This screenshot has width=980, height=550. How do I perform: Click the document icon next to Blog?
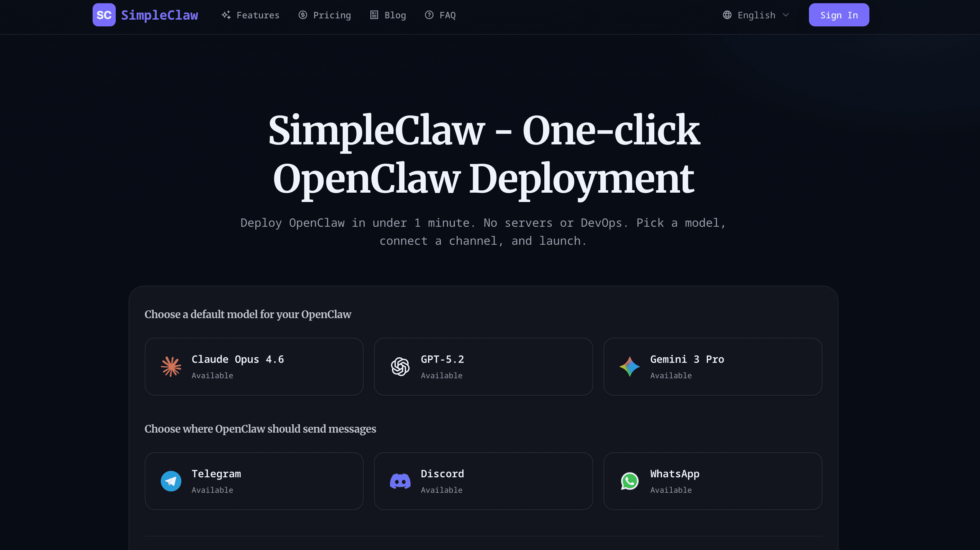point(374,15)
